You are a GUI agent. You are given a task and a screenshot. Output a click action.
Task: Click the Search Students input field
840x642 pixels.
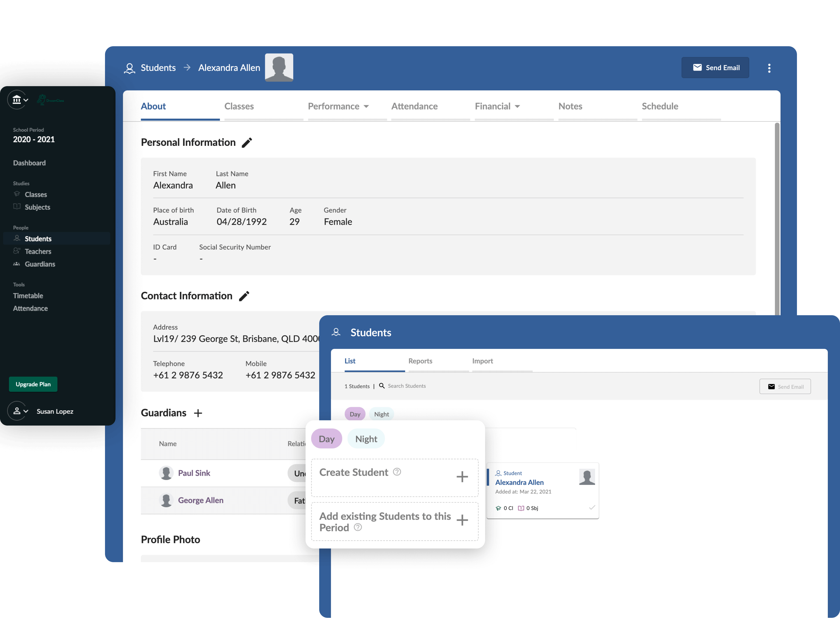(x=407, y=386)
